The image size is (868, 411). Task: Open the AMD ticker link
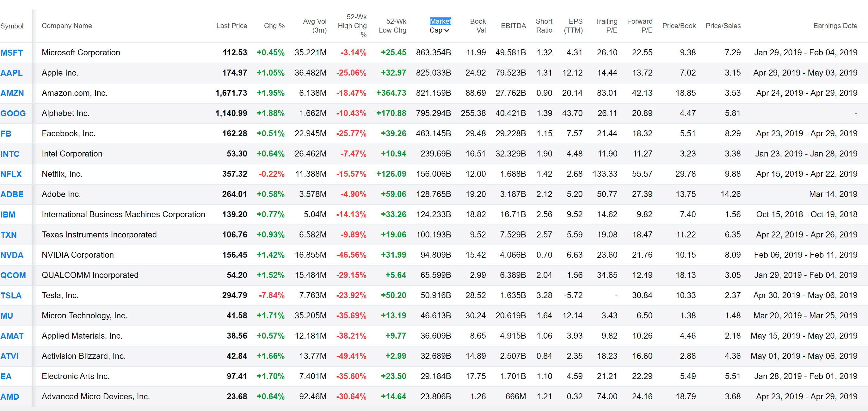10,396
